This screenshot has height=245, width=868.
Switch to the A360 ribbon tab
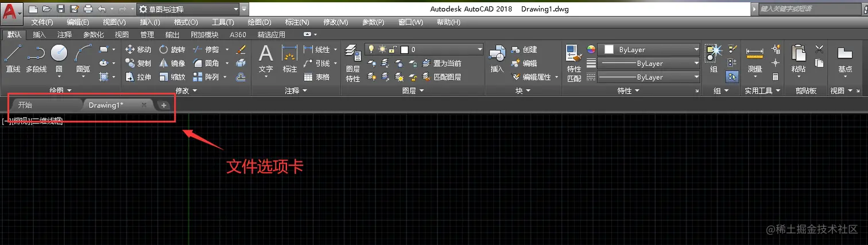coord(238,34)
